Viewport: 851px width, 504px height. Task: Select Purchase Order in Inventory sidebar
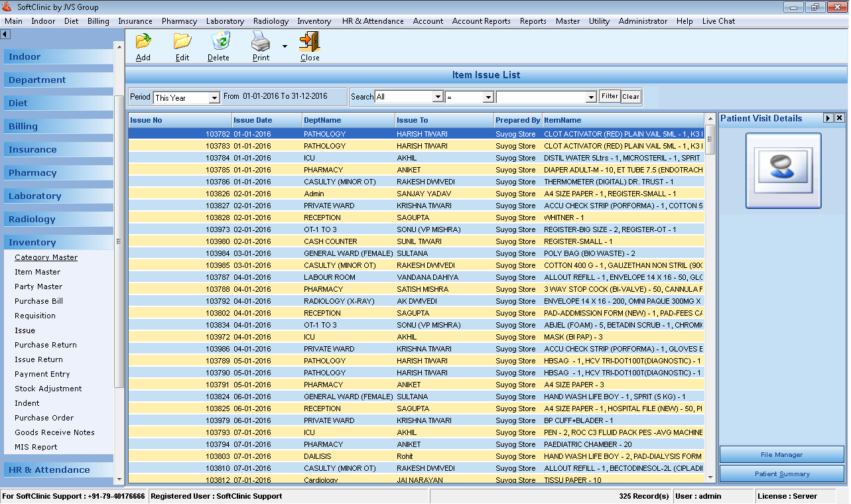coord(44,418)
